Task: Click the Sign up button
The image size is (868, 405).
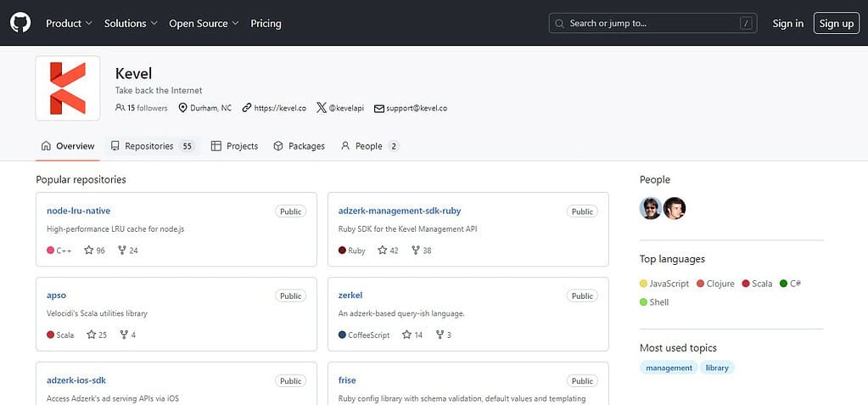Action: pyautogui.click(x=837, y=23)
